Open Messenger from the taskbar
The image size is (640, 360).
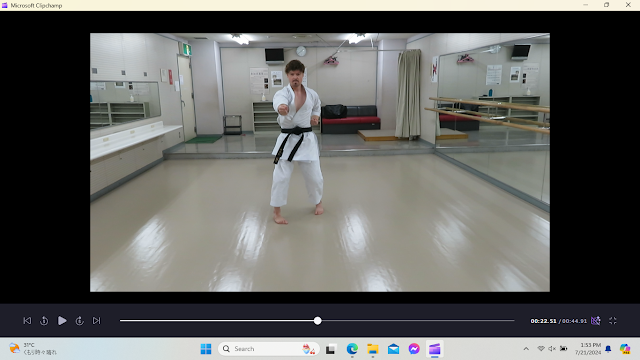point(414,349)
